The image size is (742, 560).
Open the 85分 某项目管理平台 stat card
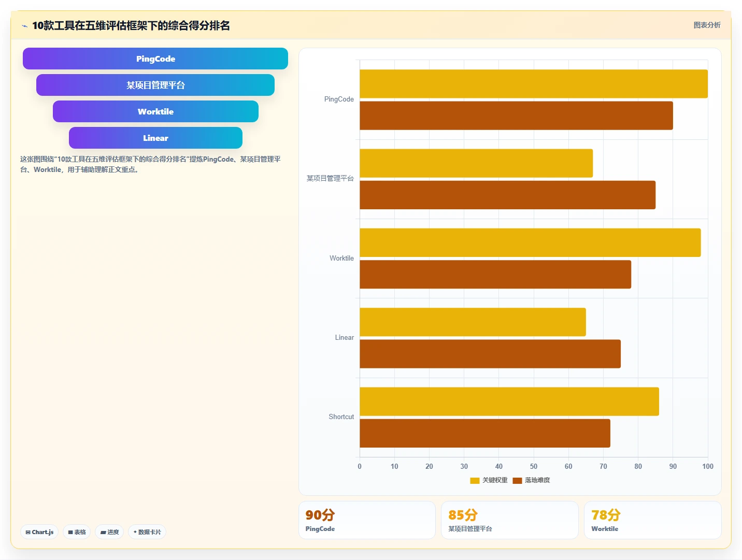(x=510, y=520)
